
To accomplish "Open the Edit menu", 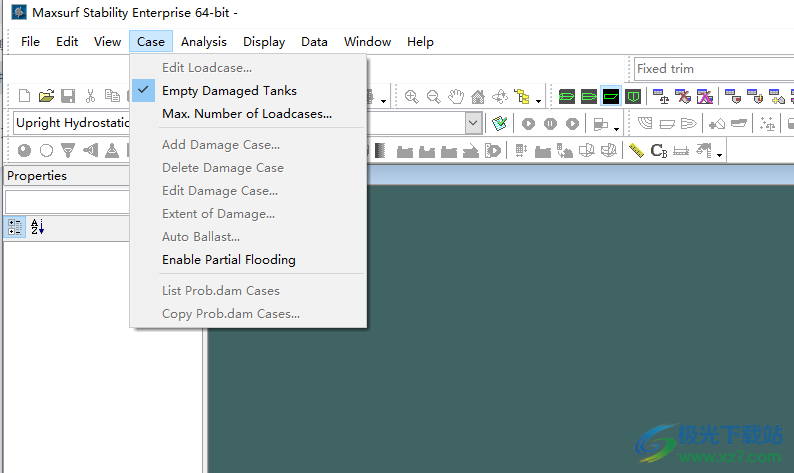I will tap(67, 42).
